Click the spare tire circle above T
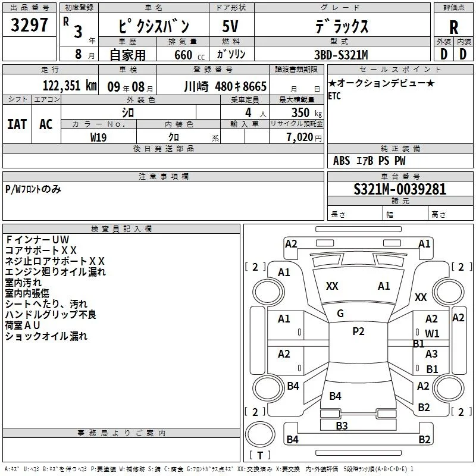This screenshot has width=476, height=476. (x=260, y=434)
